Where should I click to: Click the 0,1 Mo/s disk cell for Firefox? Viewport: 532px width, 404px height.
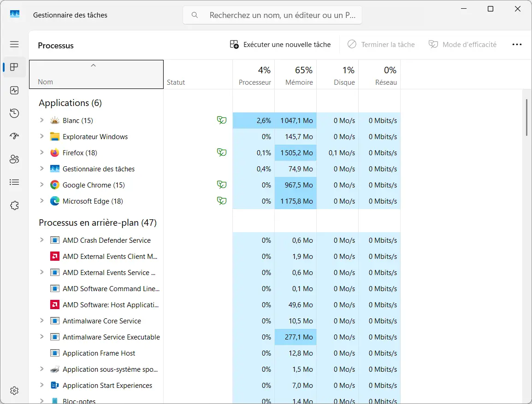click(337, 153)
